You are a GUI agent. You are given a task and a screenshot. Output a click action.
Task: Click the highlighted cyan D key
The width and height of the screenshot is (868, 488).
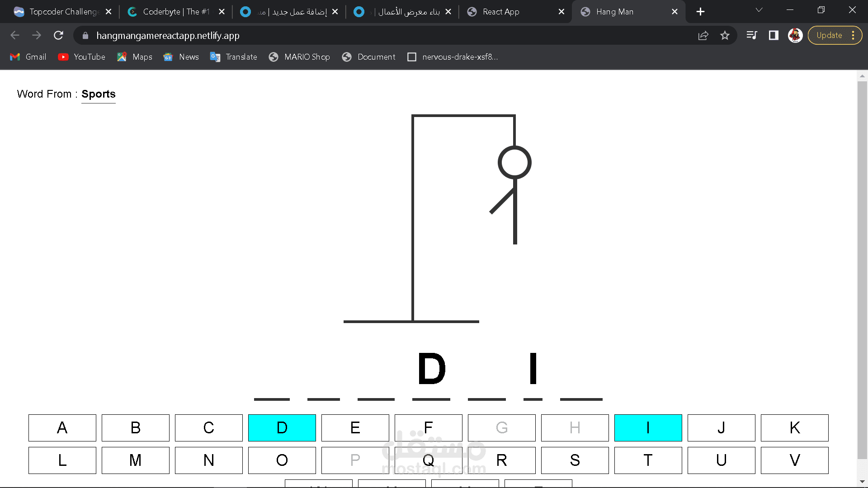[x=282, y=427]
